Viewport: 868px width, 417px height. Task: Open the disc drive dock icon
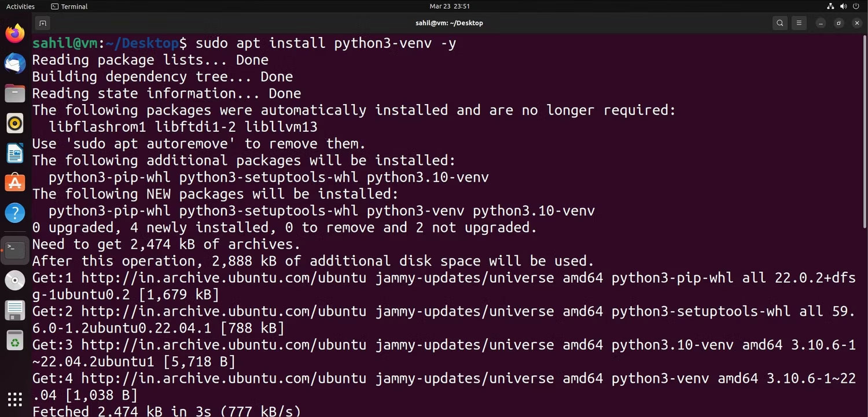tap(15, 281)
